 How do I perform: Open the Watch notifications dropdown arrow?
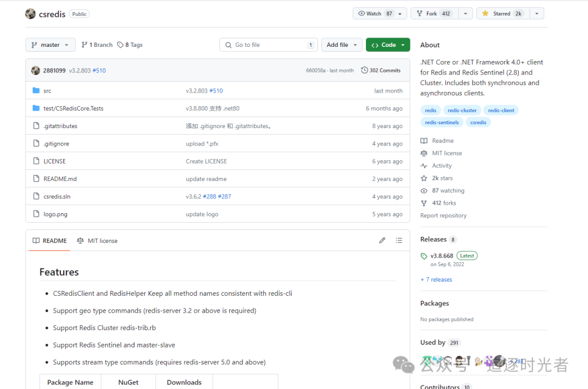[x=400, y=14]
